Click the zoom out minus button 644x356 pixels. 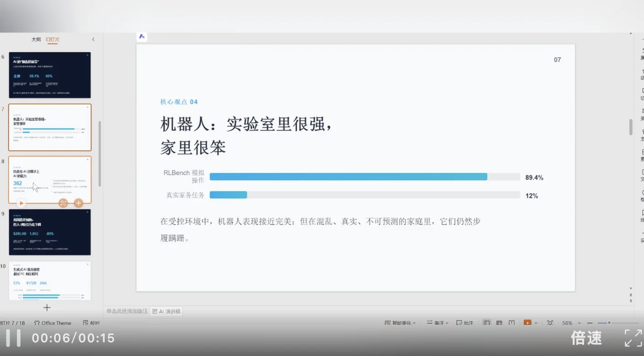tap(590, 323)
